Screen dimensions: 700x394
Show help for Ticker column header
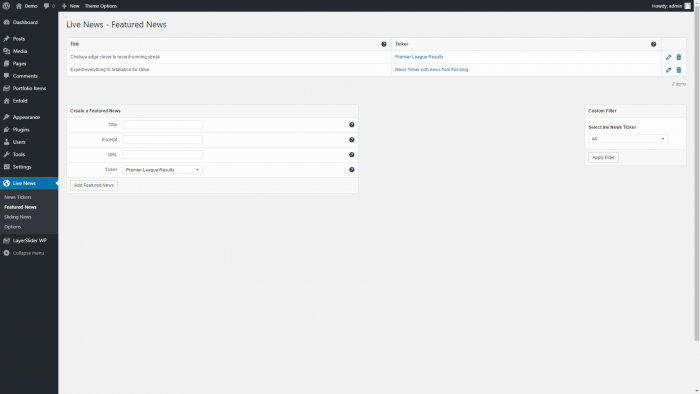point(654,44)
